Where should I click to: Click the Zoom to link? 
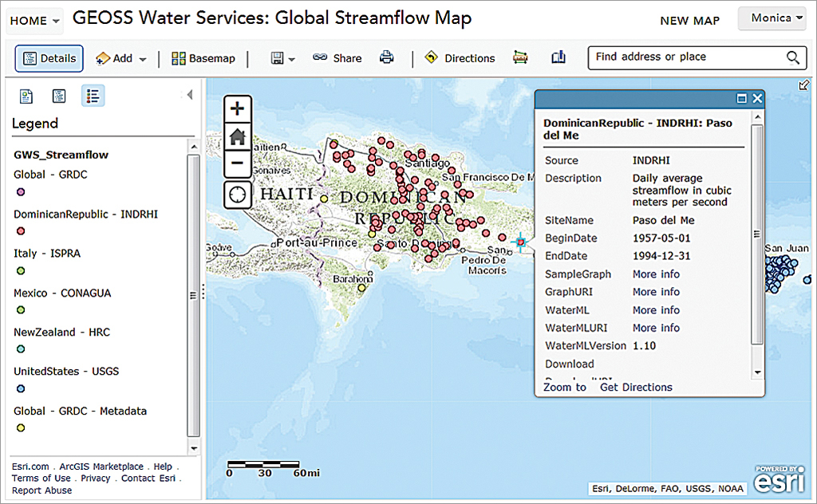[565, 387]
